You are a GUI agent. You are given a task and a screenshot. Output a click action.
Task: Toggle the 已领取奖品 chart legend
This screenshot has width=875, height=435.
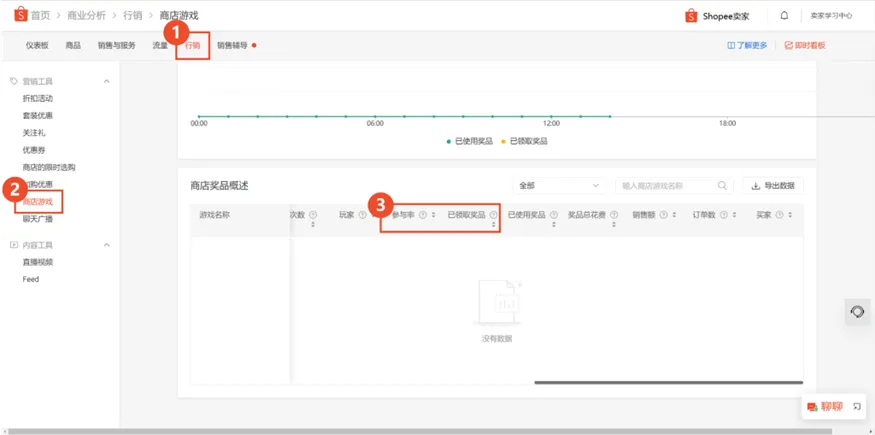[524, 142]
